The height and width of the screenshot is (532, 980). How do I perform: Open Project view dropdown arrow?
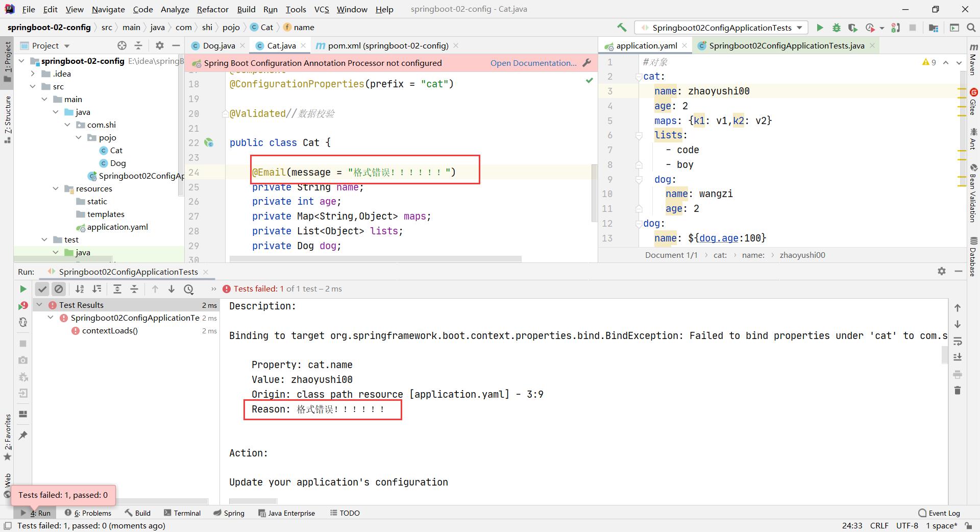(67, 45)
